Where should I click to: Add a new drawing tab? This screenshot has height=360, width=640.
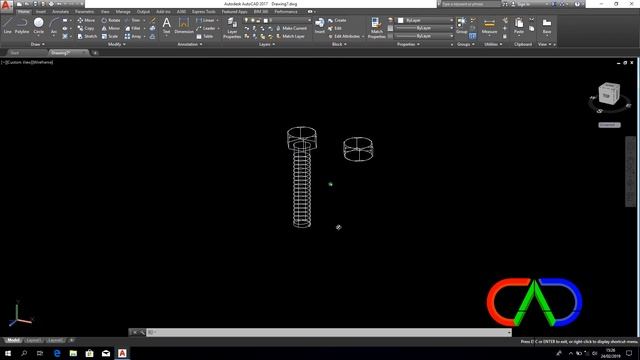95,53
